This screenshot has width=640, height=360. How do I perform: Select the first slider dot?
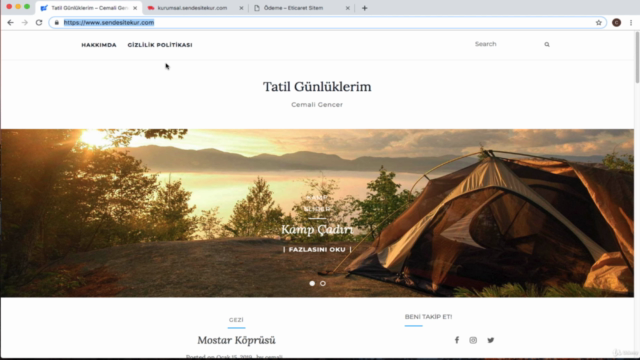coord(312,283)
